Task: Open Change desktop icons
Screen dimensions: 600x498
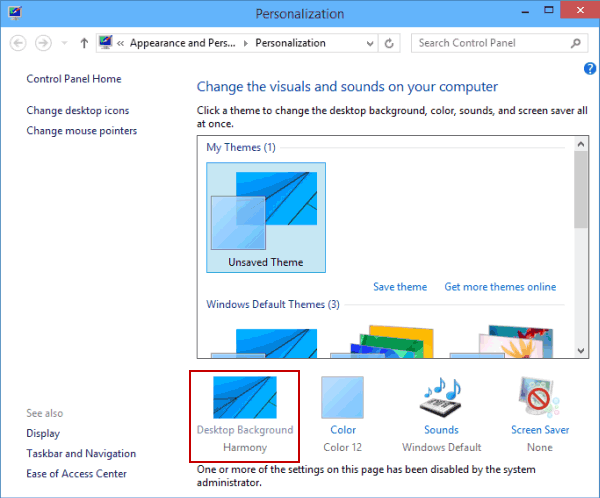Action: (x=78, y=111)
